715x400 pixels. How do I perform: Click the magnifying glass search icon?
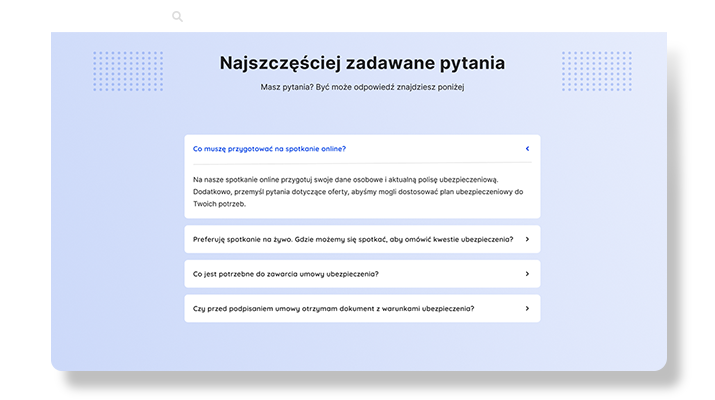(177, 17)
